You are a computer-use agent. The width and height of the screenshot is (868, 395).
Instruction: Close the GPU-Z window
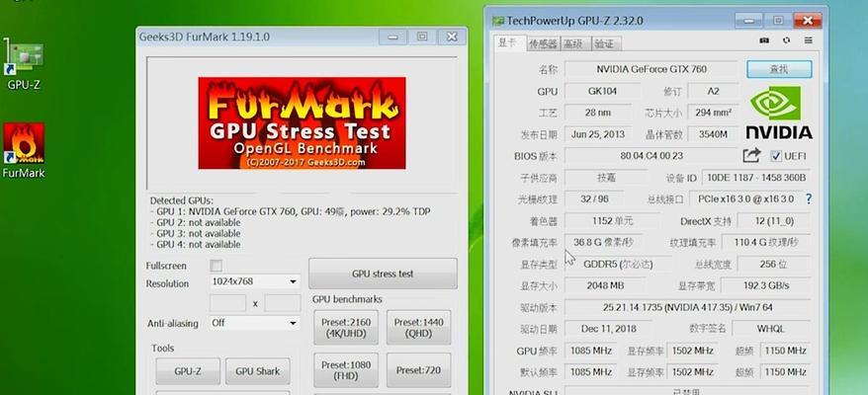click(x=808, y=21)
